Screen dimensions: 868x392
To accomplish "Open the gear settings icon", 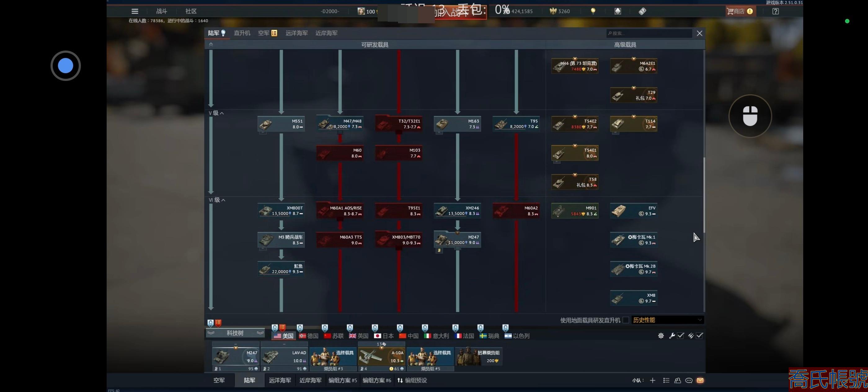I will (661, 336).
